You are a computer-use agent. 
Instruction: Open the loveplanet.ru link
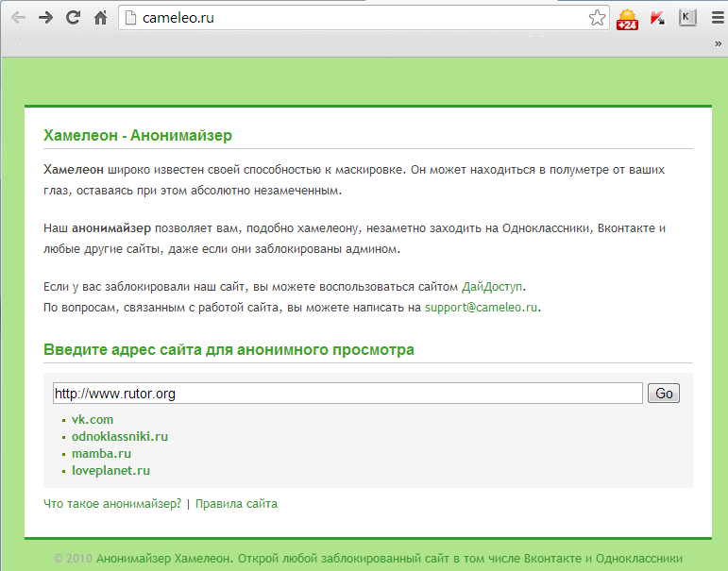(111, 470)
